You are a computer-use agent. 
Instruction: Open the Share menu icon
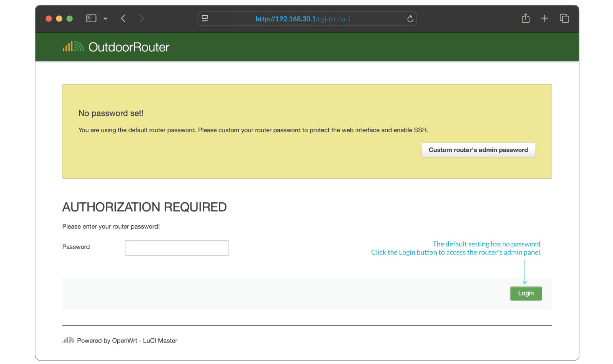[526, 18]
